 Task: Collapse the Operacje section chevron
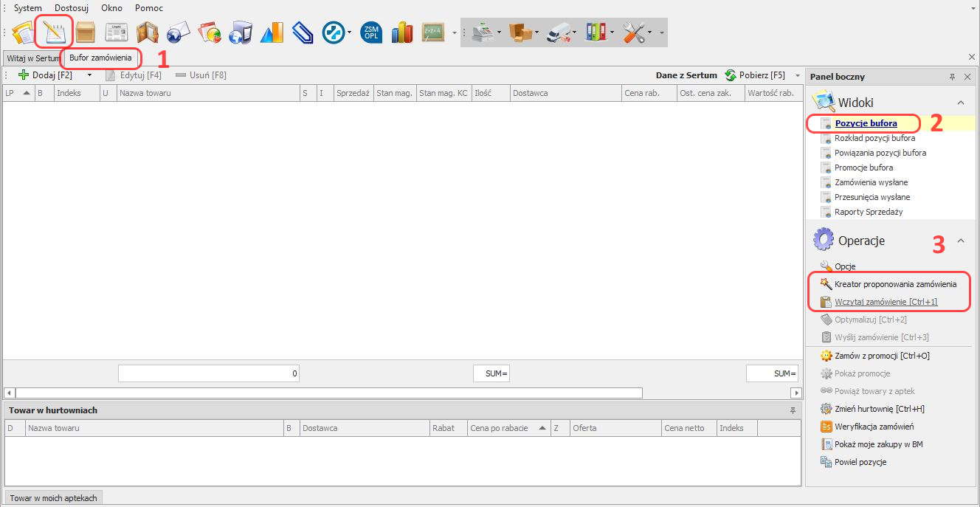click(x=961, y=241)
